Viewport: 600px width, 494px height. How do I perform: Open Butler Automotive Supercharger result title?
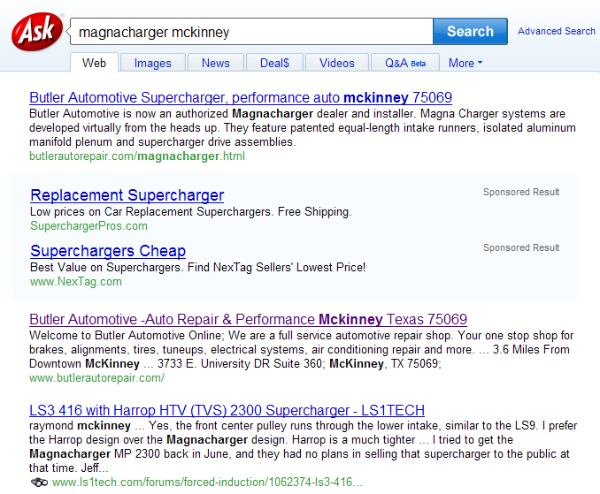tap(241, 98)
